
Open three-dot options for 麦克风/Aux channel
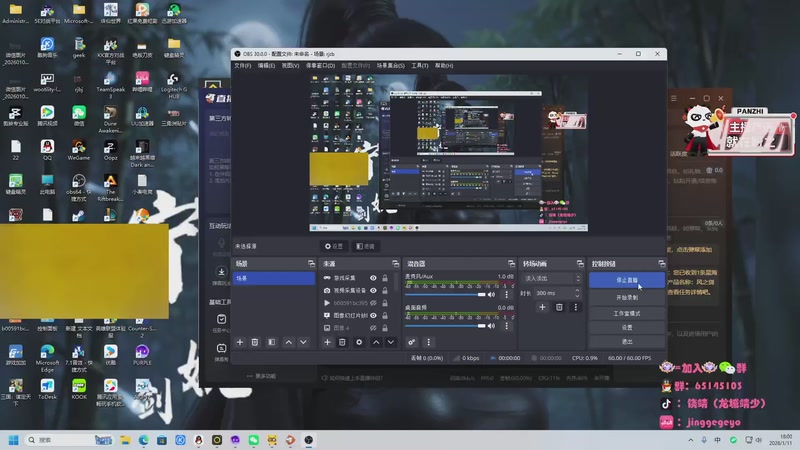506,294
